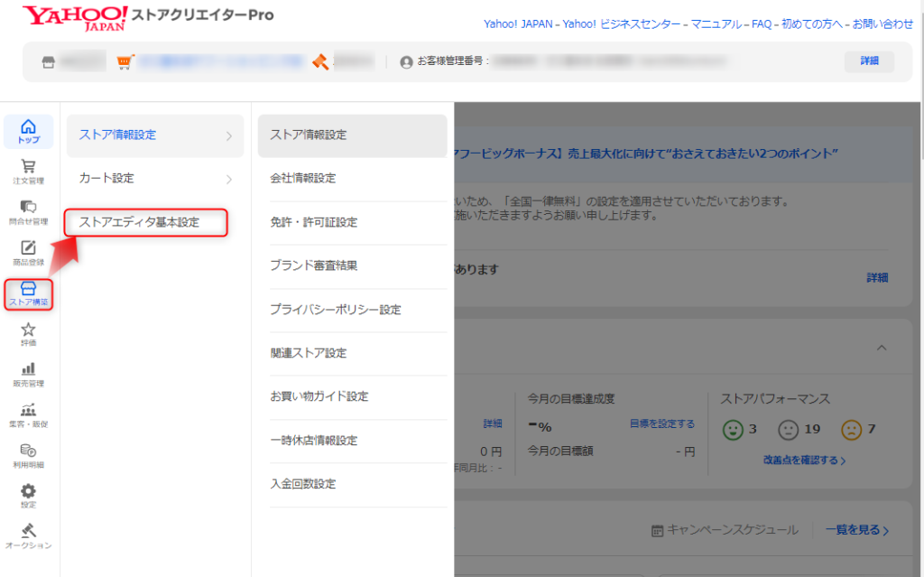The width and height of the screenshot is (924, 577).
Task: Open ストアエディタ基本設定 menu item
Action: [145, 222]
